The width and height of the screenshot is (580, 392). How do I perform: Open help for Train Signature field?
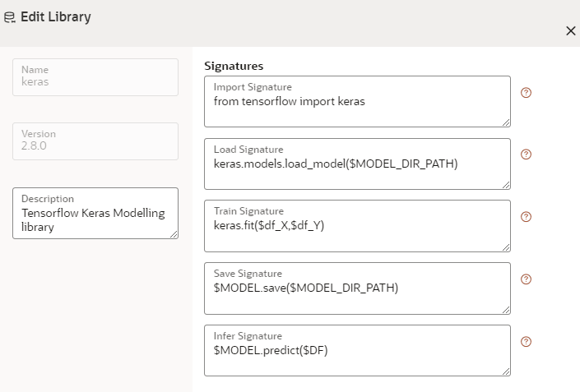tap(527, 217)
